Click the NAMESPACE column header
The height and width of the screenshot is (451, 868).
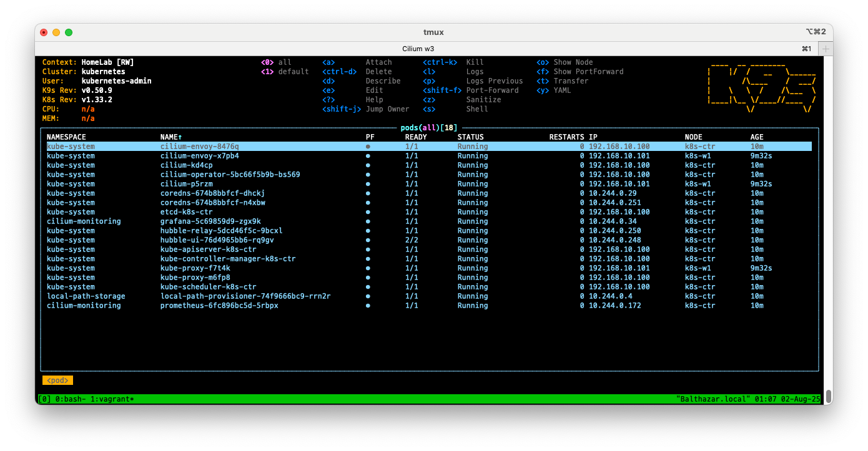(x=66, y=137)
